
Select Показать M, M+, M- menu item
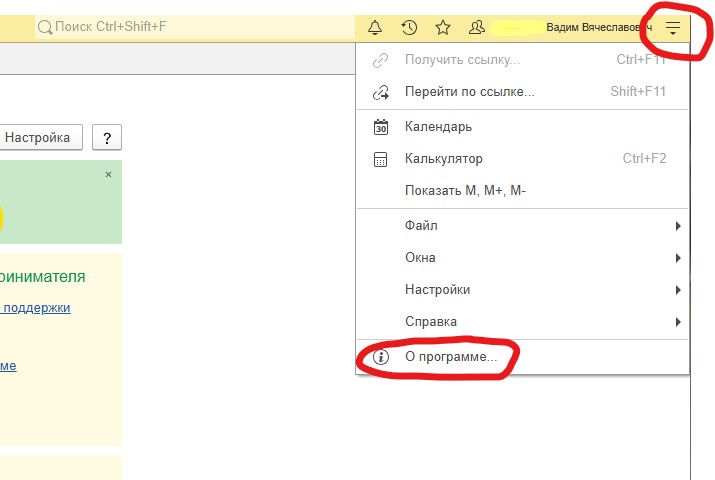point(465,191)
